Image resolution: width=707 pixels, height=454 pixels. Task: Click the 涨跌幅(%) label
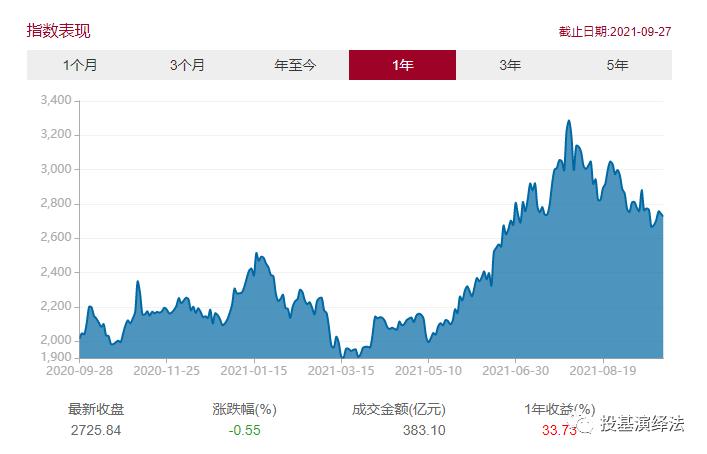click(x=244, y=409)
